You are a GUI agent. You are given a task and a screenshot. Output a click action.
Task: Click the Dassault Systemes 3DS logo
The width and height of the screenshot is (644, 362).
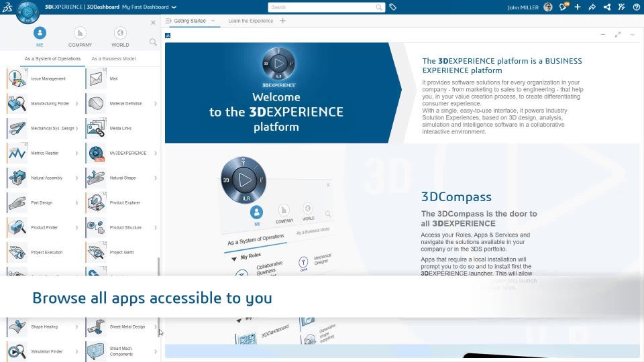7,7
